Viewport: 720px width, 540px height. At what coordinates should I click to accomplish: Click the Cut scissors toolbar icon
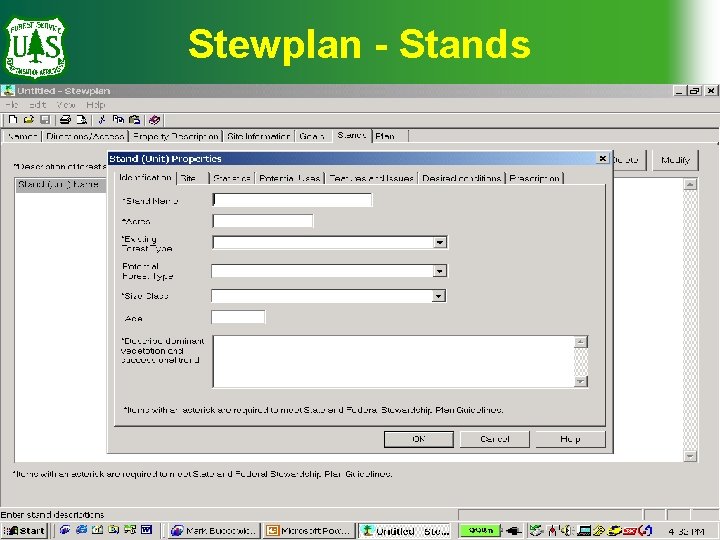click(x=102, y=120)
